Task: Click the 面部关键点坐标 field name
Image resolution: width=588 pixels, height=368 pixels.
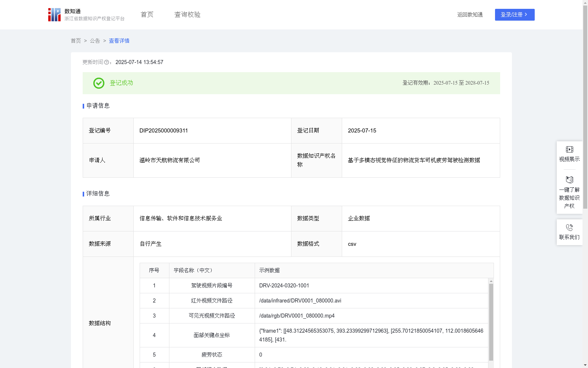Action: [212, 335]
